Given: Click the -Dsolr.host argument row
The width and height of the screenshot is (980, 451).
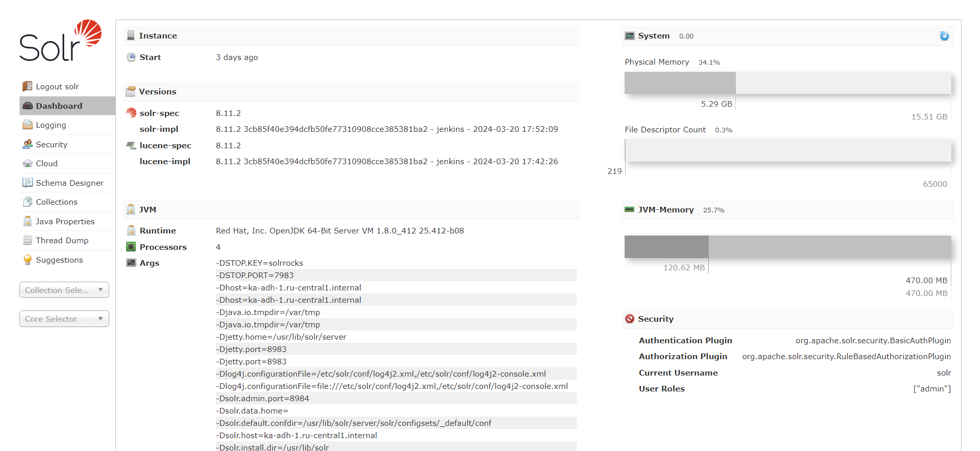Looking at the screenshot, I should click(x=396, y=435).
